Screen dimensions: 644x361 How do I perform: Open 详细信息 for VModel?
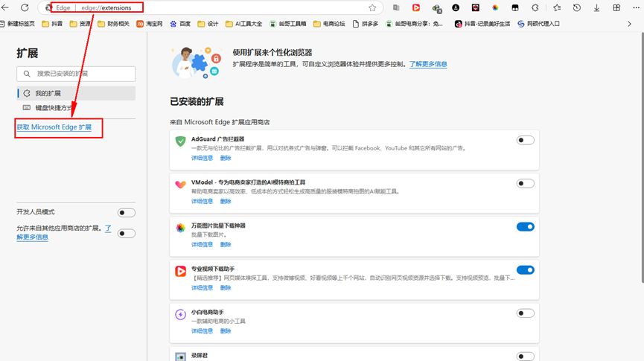(202, 201)
